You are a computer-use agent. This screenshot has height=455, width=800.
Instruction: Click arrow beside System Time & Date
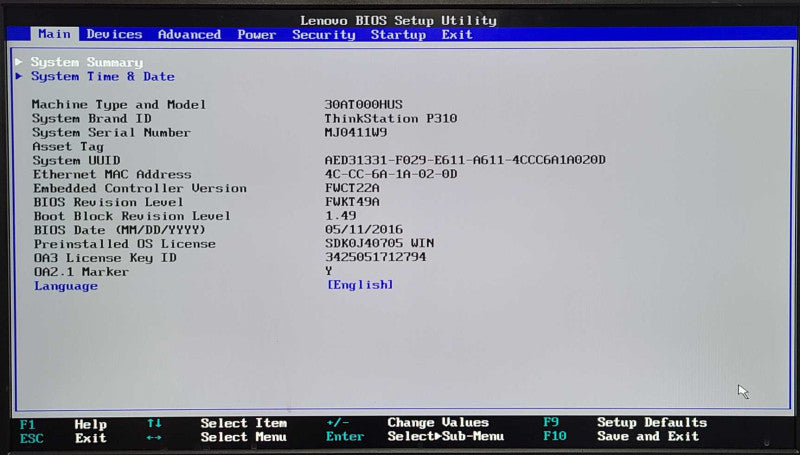pos(19,76)
